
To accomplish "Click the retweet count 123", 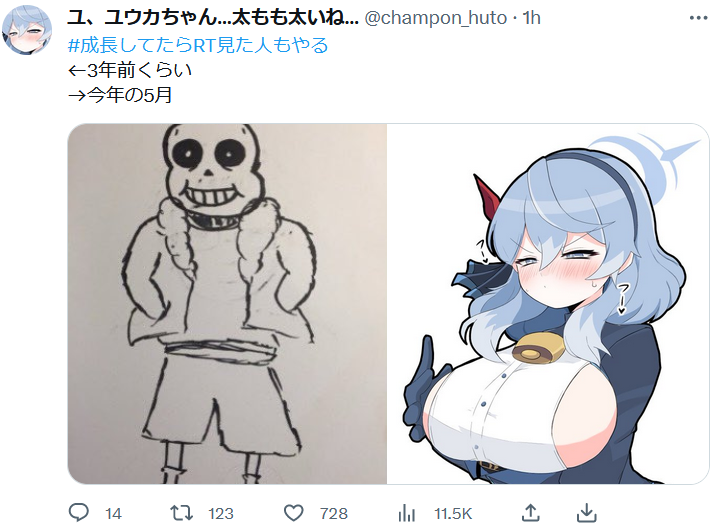I will tap(221, 514).
